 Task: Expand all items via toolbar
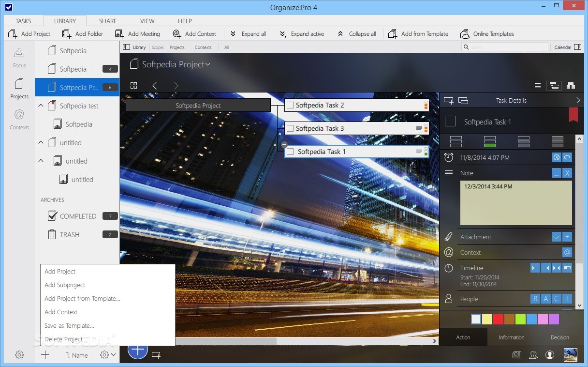[248, 34]
